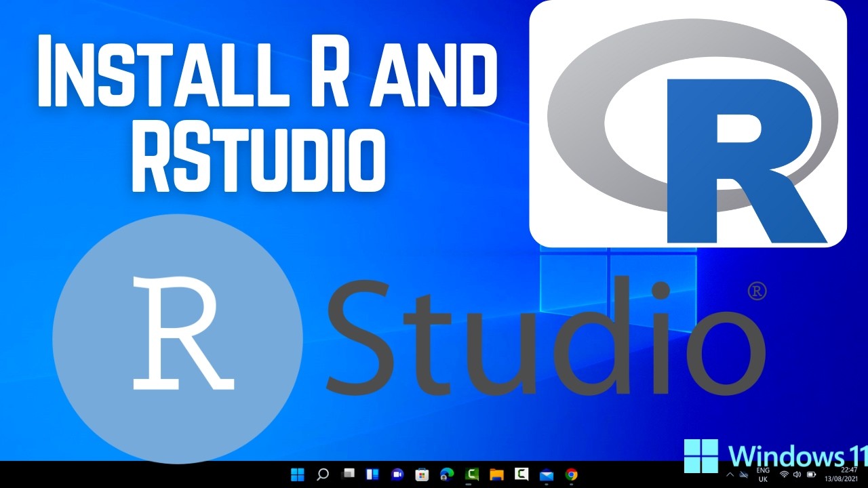The width and height of the screenshot is (868, 488).
Task: Open the Windows Start menu
Action: tap(298, 474)
